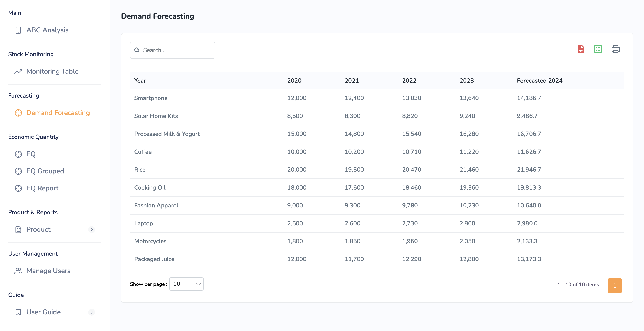Expand the Product submenu chevron

(92, 229)
